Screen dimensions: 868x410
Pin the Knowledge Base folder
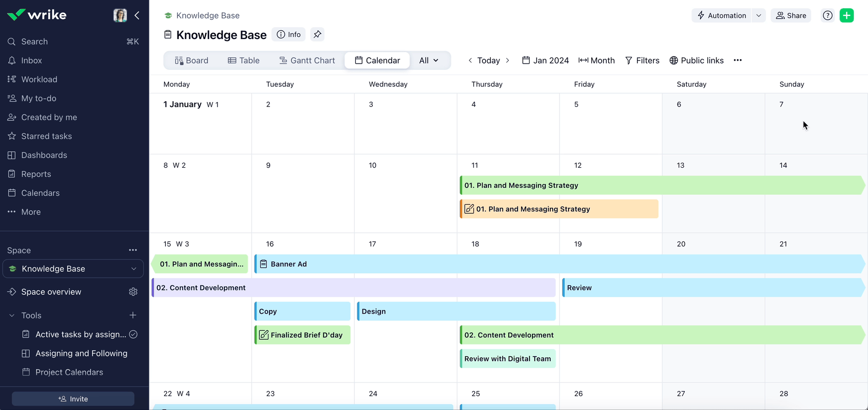[317, 35]
